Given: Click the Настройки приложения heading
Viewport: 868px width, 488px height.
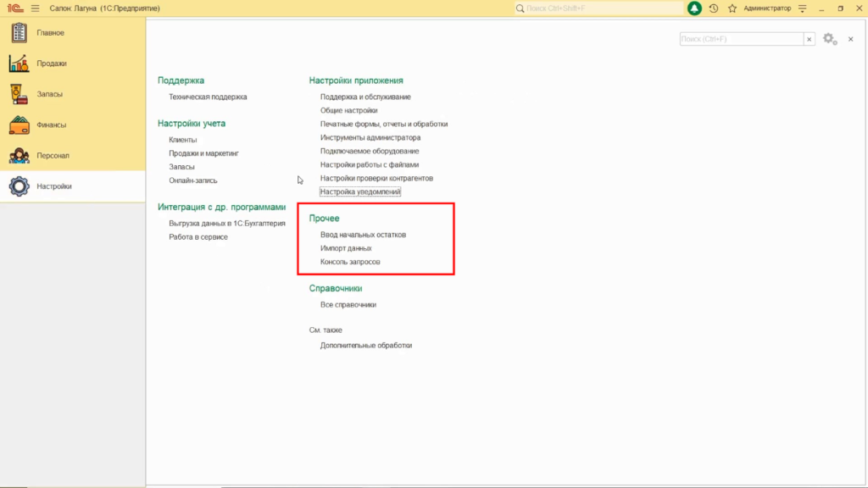Looking at the screenshot, I should click(356, 80).
